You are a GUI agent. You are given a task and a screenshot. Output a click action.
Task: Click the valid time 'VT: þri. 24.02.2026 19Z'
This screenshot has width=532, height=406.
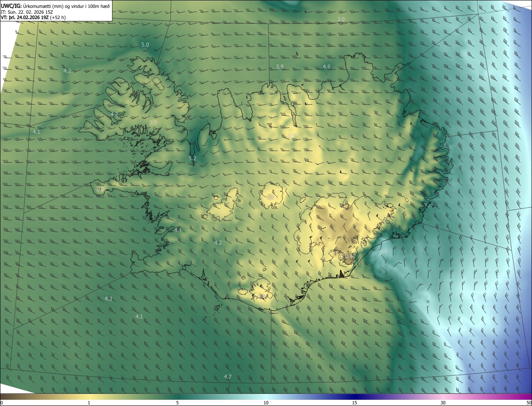[x=25, y=17]
